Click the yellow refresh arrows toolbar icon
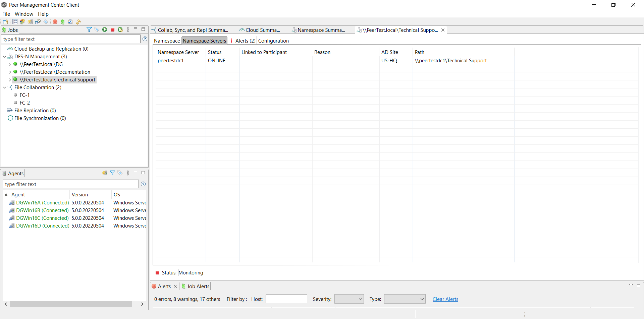644x319 pixels. click(78, 22)
